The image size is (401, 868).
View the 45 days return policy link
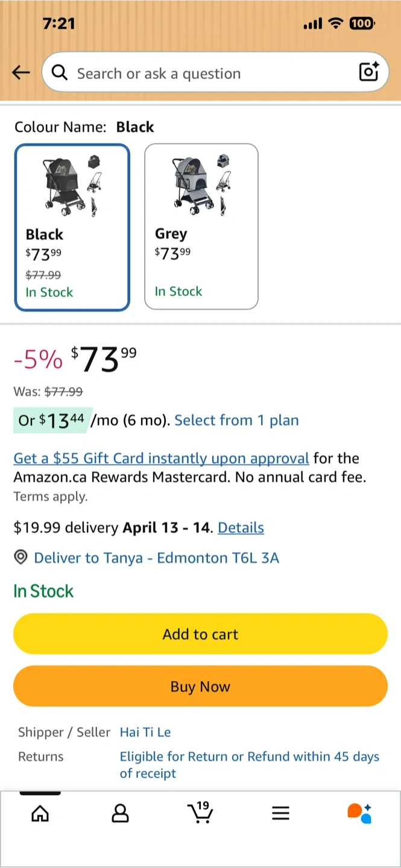[249, 764]
